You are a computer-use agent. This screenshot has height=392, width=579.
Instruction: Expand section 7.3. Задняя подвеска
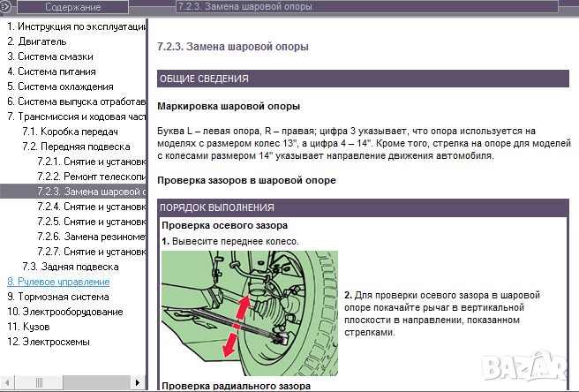71,266
